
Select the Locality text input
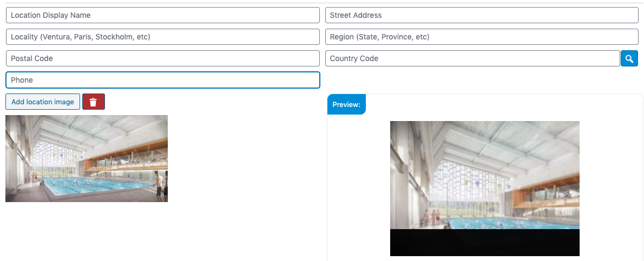point(162,37)
